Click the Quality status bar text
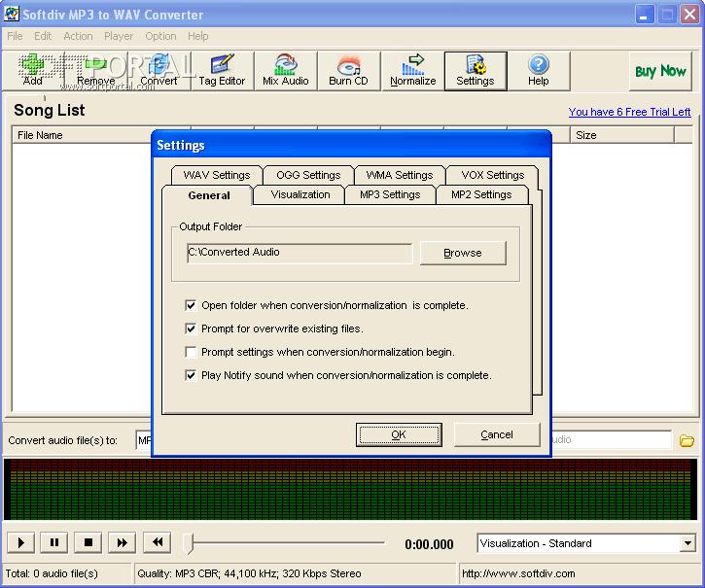The height and width of the screenshot is (588, 705). point(249,573)
